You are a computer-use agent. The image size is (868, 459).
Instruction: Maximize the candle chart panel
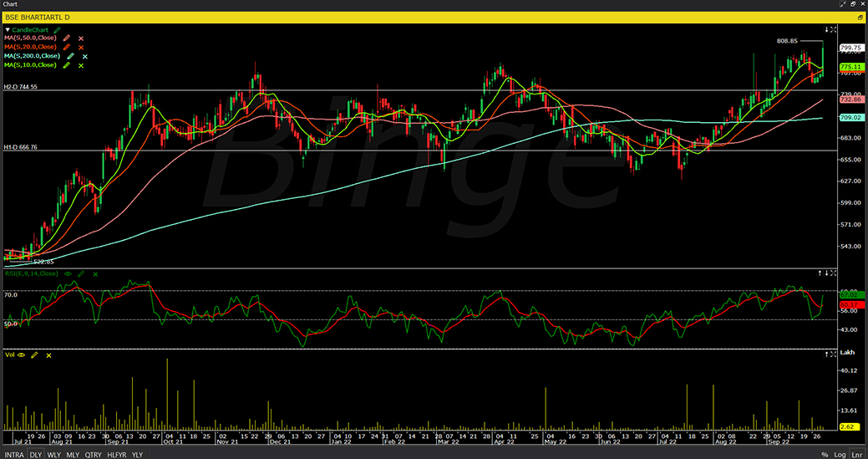pyautogui.click(x=833, y=29)
